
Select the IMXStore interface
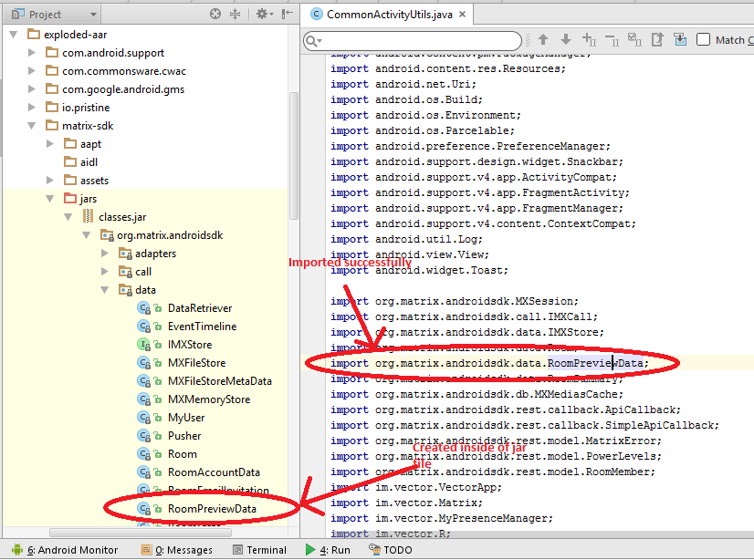click(190, 345)
